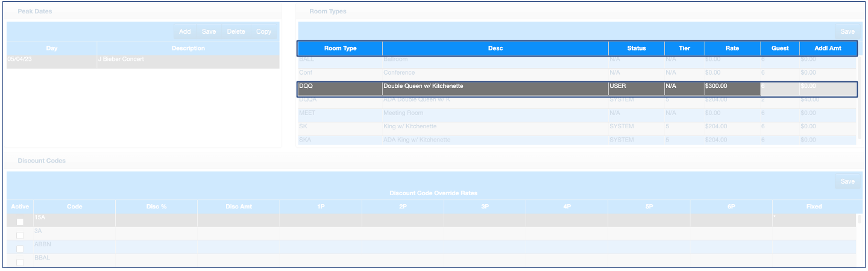Viewport: 868px width, 271px height.
Task: Click Delete in the Peak Dates toolbar
Action: pos(236,32)
